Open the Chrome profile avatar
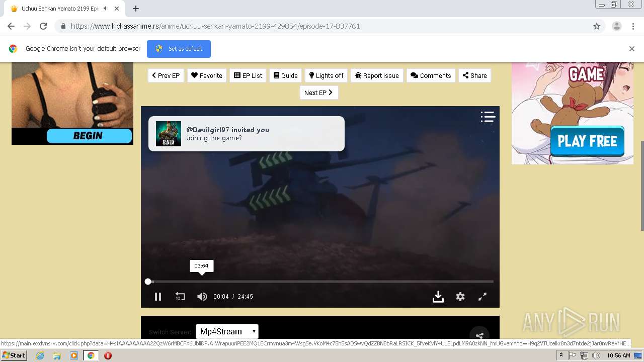Viewport: 644px width, 362px height. click(617, 26)
